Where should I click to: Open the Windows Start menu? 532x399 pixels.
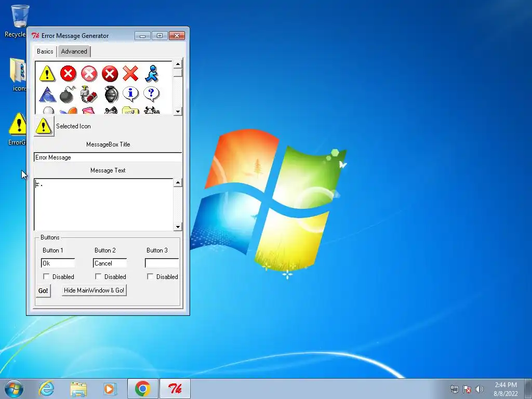pos(14,389)
